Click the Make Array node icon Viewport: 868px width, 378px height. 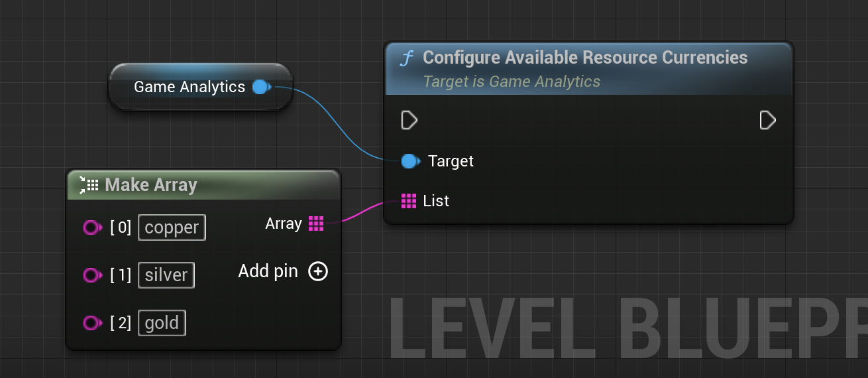(x=89, y=184)
